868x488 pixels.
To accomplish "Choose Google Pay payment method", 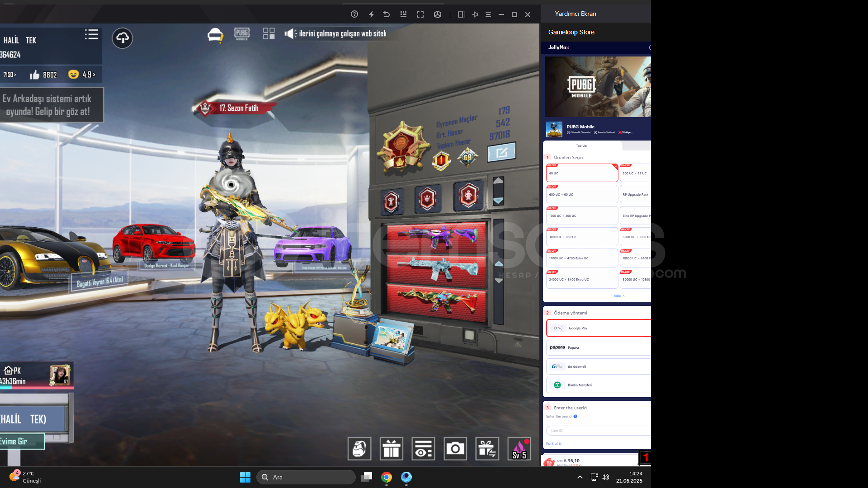I will (599, 328).
